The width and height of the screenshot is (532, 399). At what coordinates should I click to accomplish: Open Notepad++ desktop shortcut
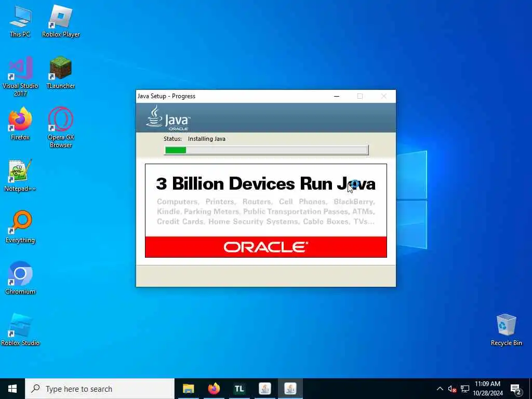point(20,176)
